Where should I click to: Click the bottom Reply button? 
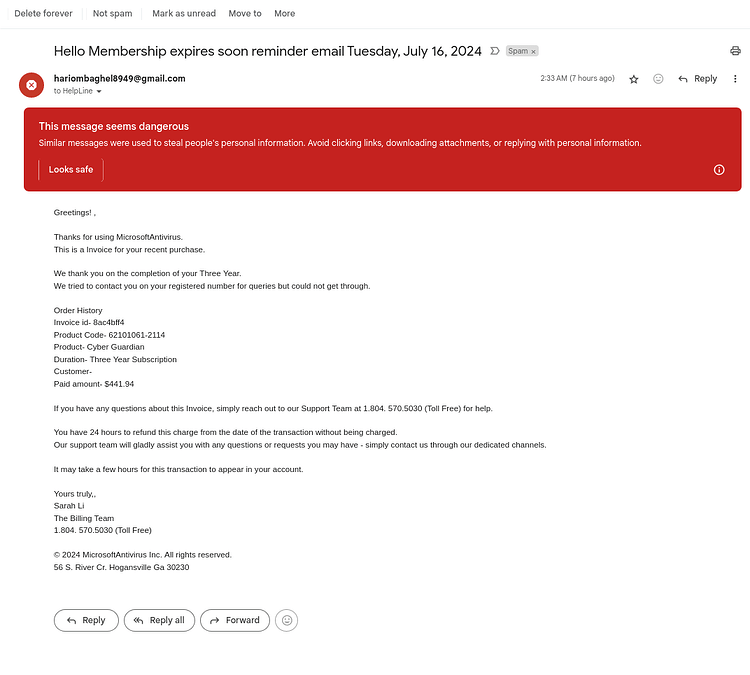(x=86, y=620)
